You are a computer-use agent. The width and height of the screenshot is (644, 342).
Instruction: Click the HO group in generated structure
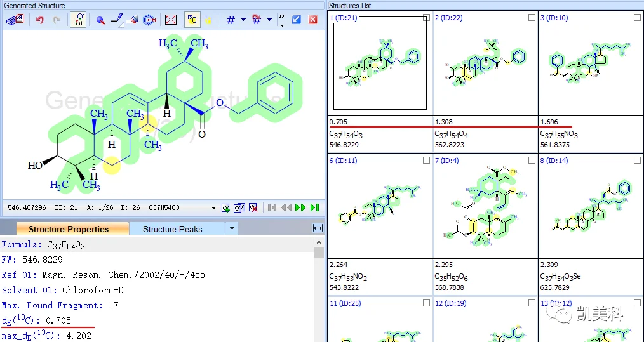(35, 166)
